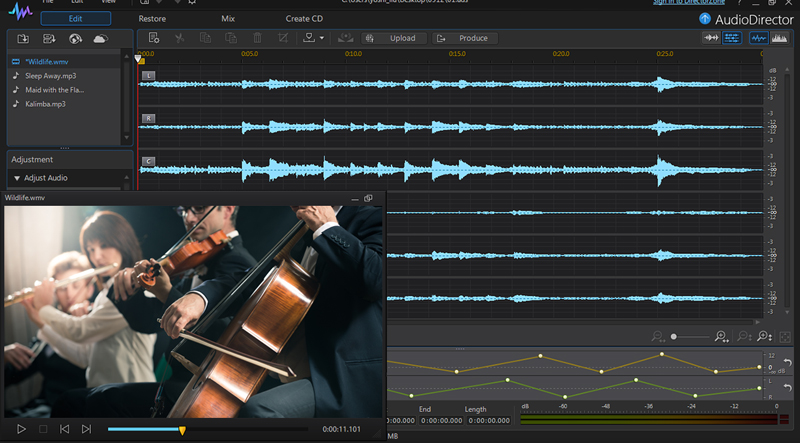This screenshot has height=443, width=800.
Task: Open the Edit room tab
Action: [x=76, y=18]
